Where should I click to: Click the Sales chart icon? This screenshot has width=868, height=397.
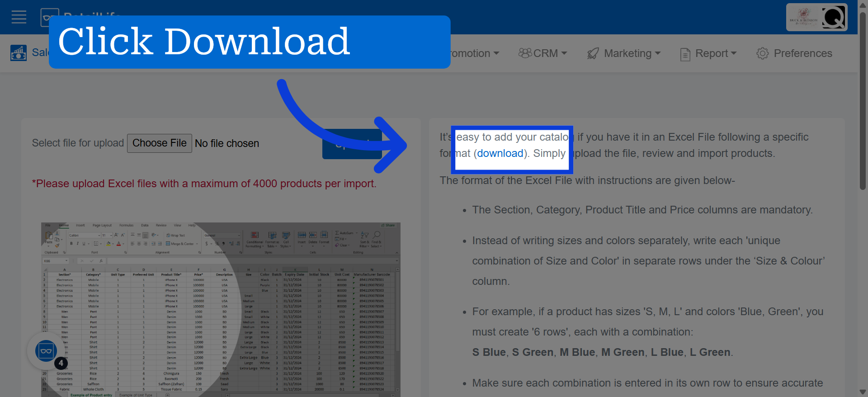19,53
